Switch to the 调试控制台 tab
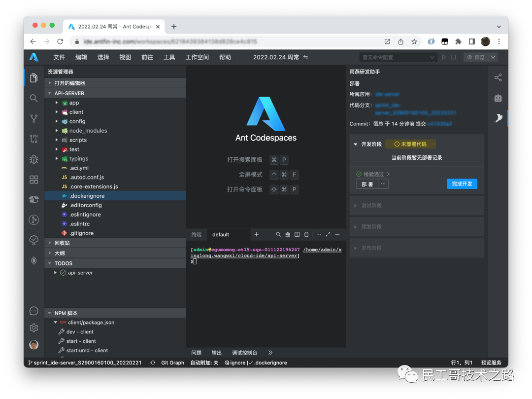Viewport: 532px width, 399px height. 244,353
